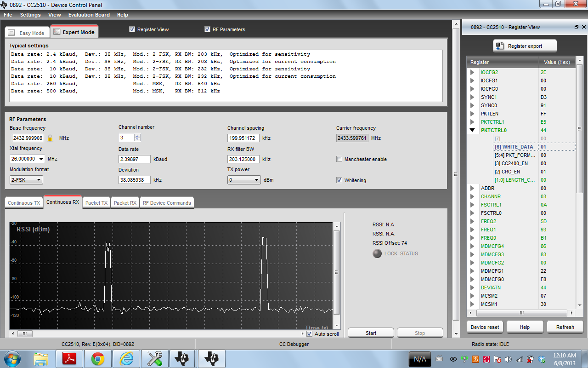Open Internet Explorer from taskbar
Viewport: 588px width, 368px height.
pos(126,359)
